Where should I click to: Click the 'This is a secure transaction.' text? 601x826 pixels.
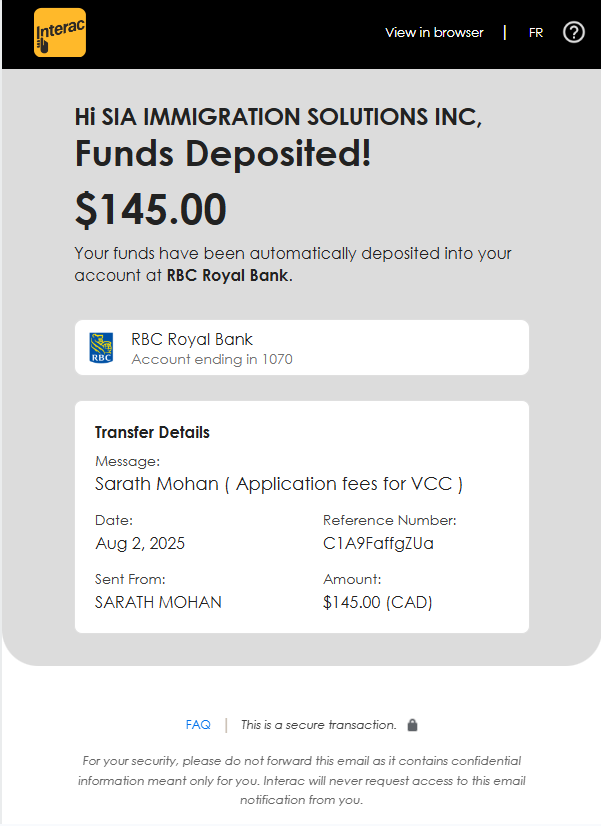pos(318,725)
